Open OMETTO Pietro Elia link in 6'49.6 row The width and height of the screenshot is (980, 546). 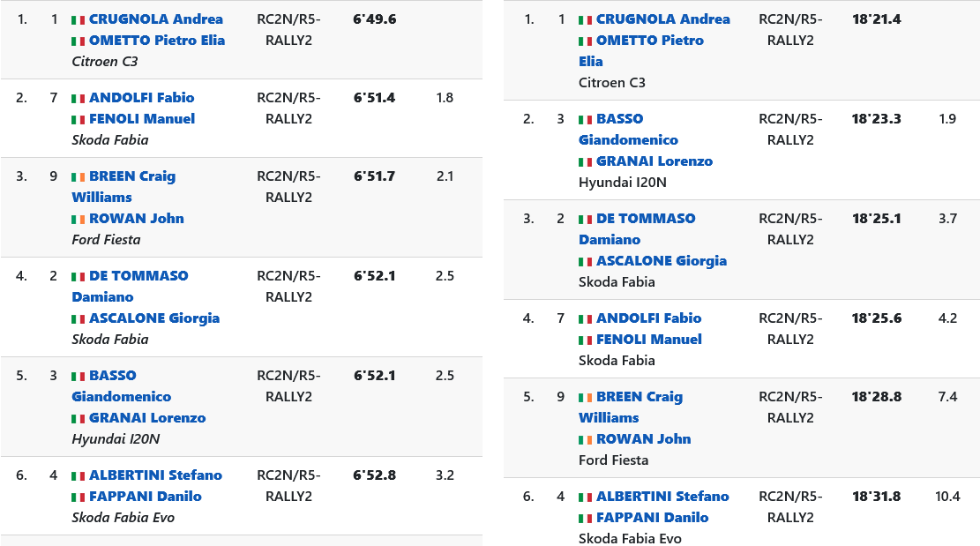click(x=157, y=41)
